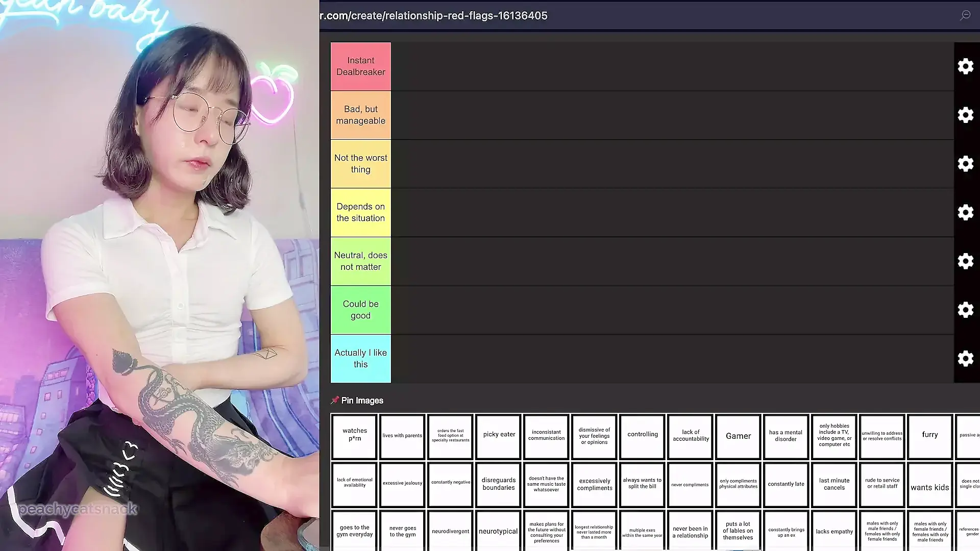Select the Actually I like this tier label

tap(360, 359)
